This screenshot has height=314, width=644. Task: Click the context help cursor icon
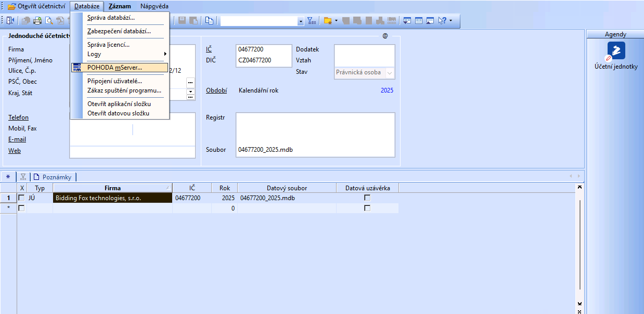pyautogui.click(x=442, y=21)
